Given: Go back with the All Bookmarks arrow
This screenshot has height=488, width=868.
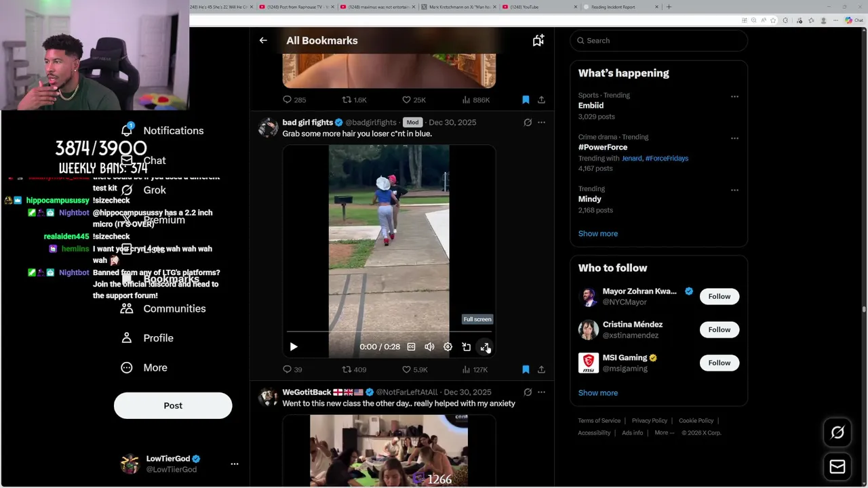Looking at the screenshot, I should (x=263, y=41).
